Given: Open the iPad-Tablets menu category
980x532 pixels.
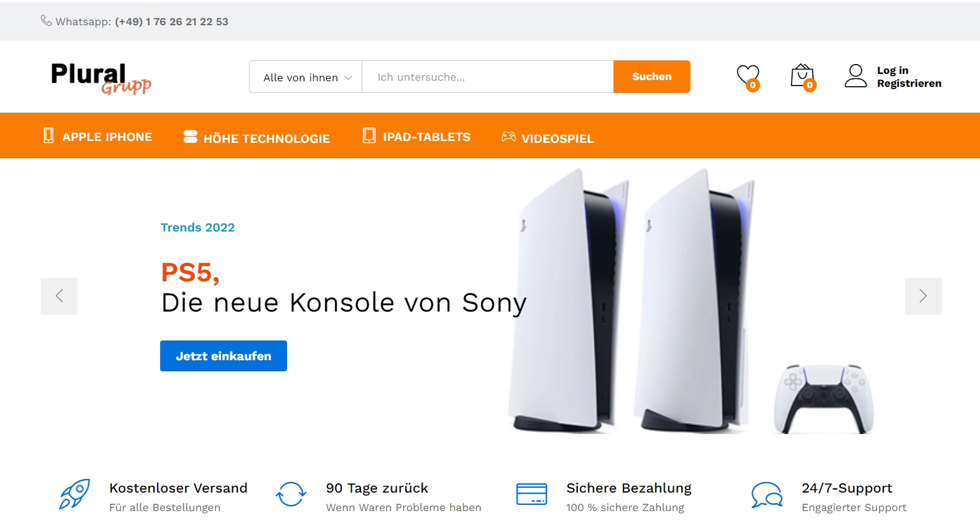Looking at the screenshot, I should (x=416, y=137).
